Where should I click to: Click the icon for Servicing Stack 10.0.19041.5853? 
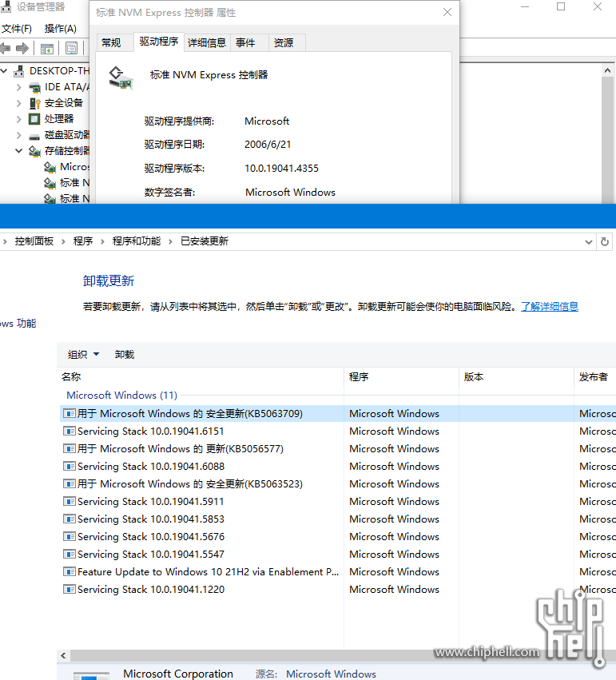[x=69, y=519]
